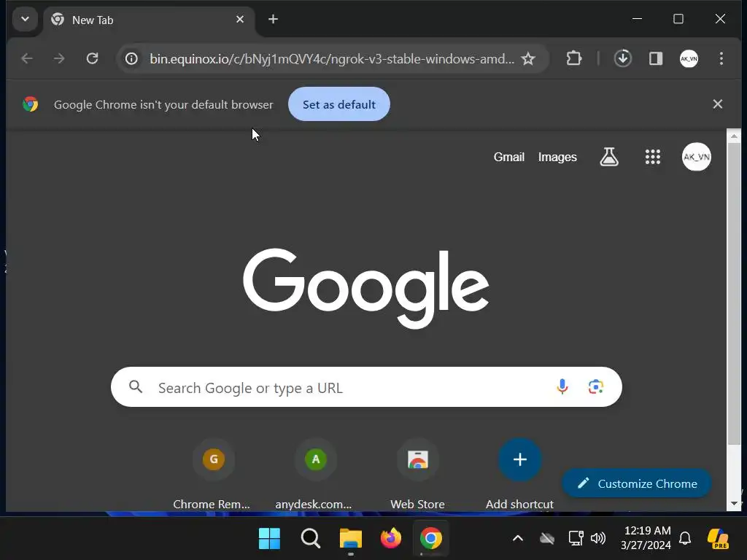
Task: Open the anydesk.com shortcut
Action: tap(314, 474)
